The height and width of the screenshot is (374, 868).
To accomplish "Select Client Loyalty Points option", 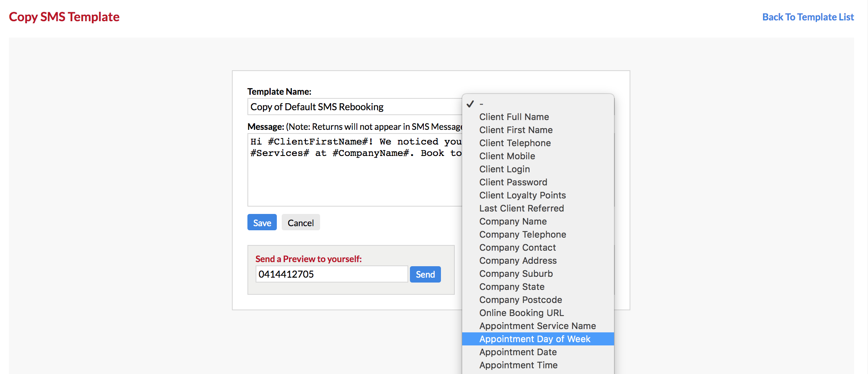I will coord(522,195).
